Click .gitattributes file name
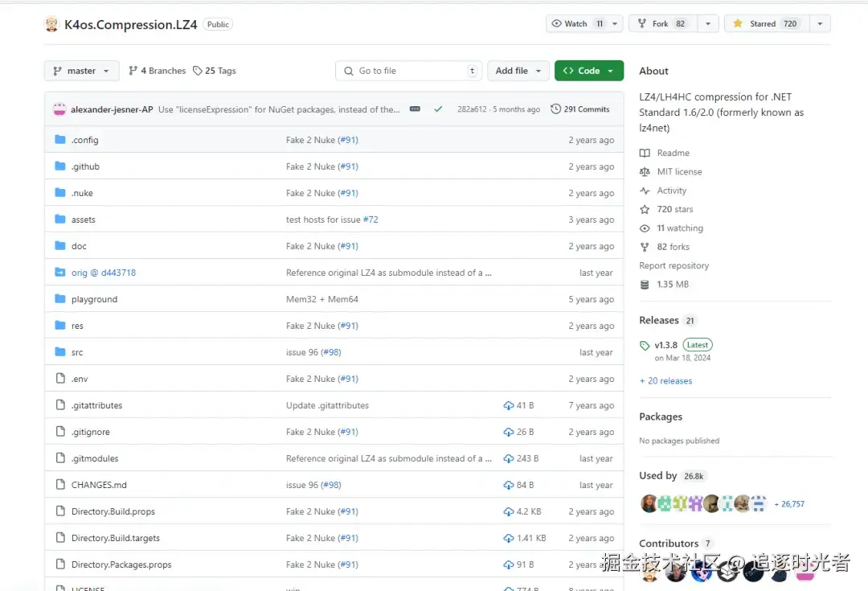The width and height of the screenshot is (868, 591). [x=97, y=405]
